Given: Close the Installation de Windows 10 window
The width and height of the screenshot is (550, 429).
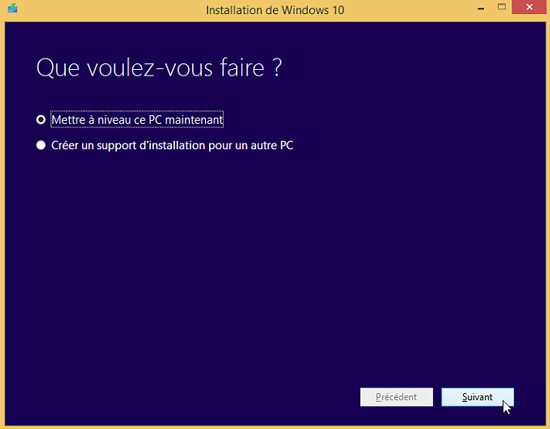Looking at the screenshot, I should point(530,7).
